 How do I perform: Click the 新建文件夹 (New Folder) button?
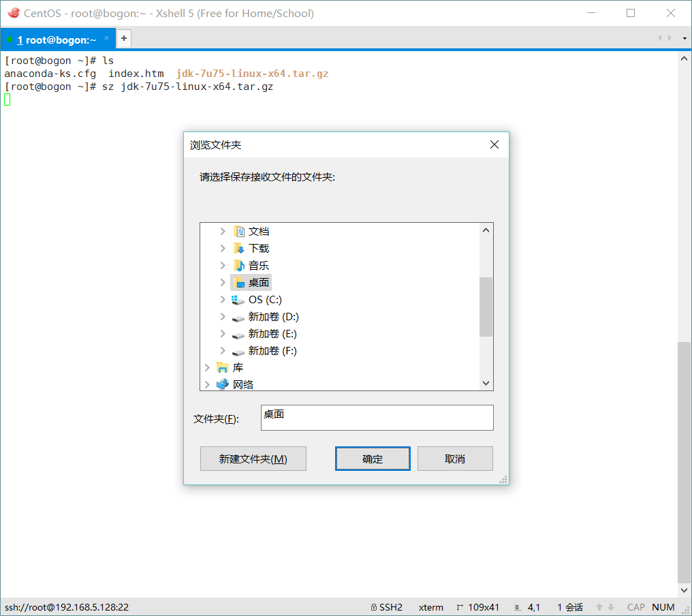tap(253, 458)
